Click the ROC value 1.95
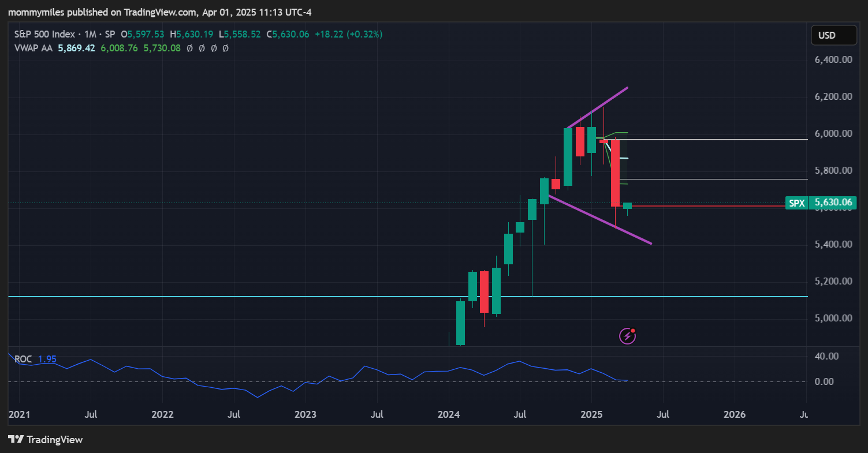Screen dimensions: 868x453 47,359
